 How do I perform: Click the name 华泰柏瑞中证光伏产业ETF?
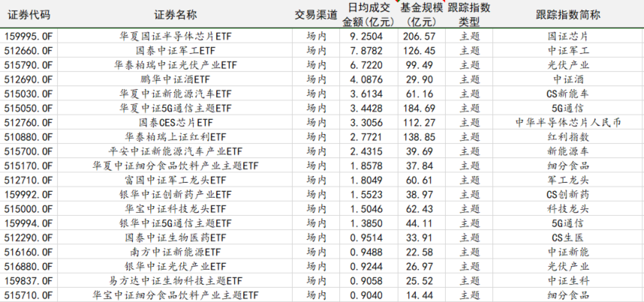point(176,65)
